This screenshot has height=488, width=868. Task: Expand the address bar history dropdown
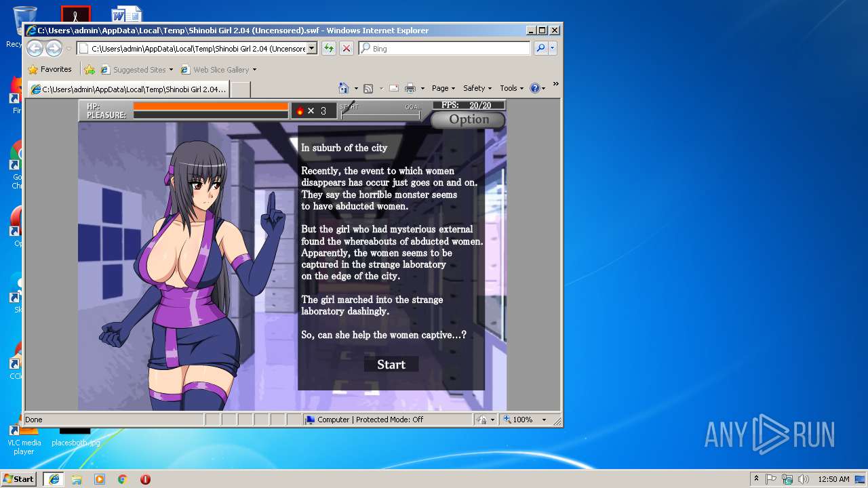click(x=312, y=48)
